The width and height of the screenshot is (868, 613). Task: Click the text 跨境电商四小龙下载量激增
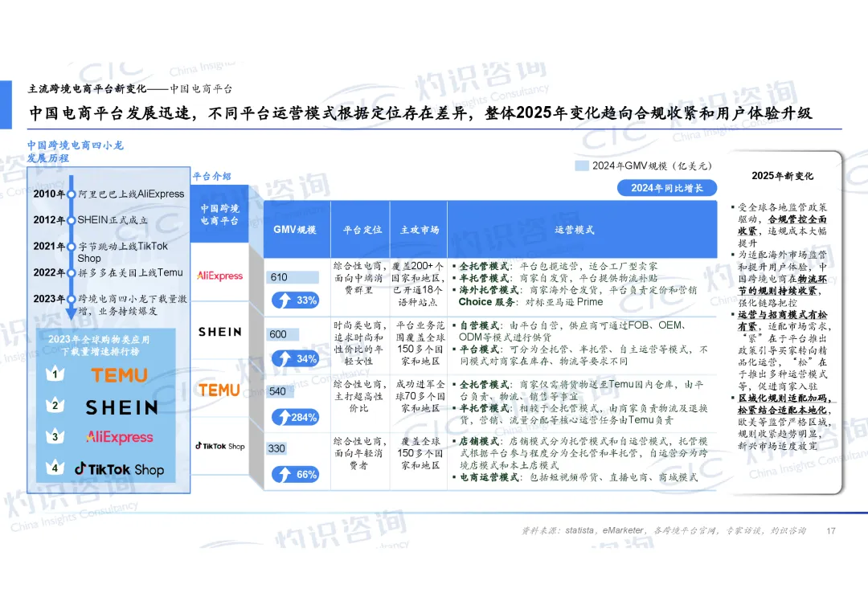click(x=133, y=304)
